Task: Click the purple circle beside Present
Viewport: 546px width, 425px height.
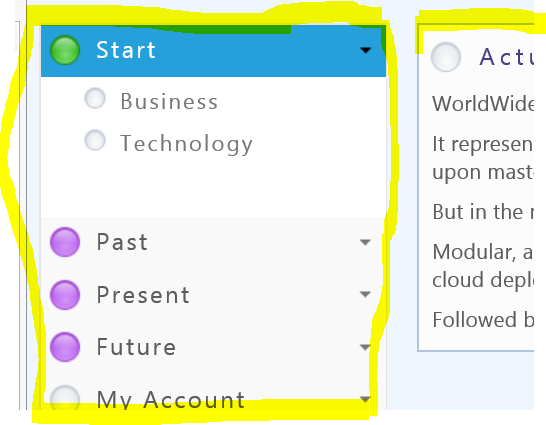Action: pyautogui.click(x=65, y=295)
